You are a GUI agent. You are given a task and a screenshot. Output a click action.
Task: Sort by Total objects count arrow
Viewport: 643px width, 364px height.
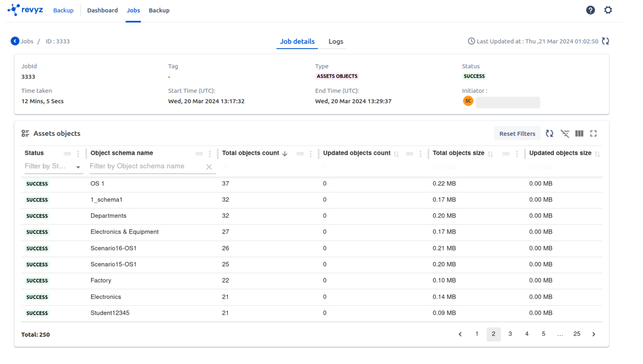click(285, 154)
